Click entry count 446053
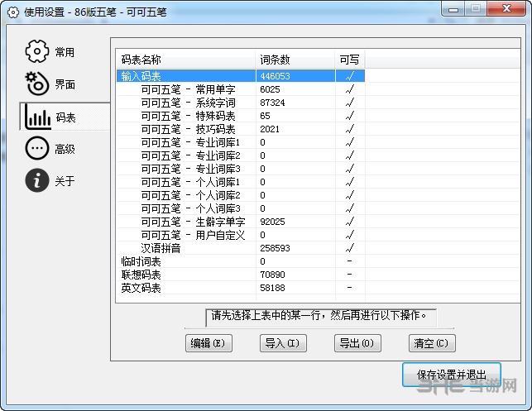The width and height of the screenshot is (532, 411). click(x=276, y=76)
